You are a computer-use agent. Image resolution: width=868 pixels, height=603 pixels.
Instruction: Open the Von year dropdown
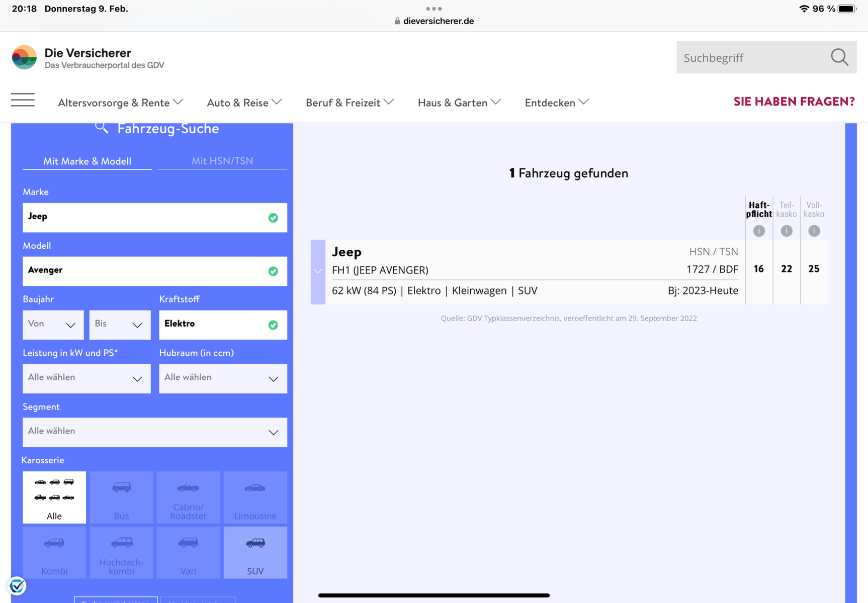tap(53, 325)
